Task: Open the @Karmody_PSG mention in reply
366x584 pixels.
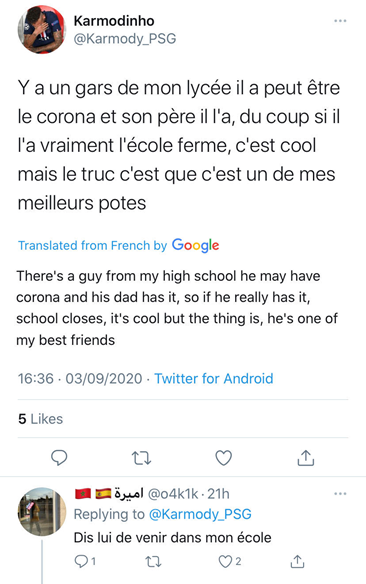Action: (x=200, y=514)
